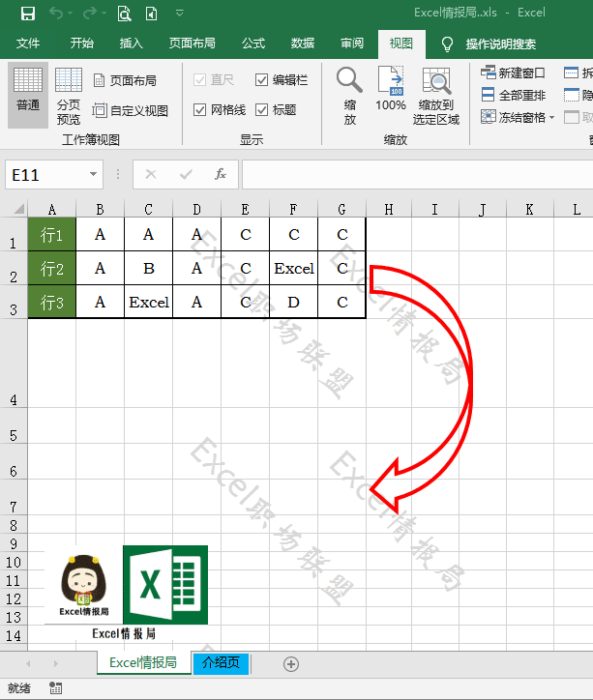Click the Undo arrow icon
The image size is (593, 700).
pyautogui.click(x=56, y=13)
